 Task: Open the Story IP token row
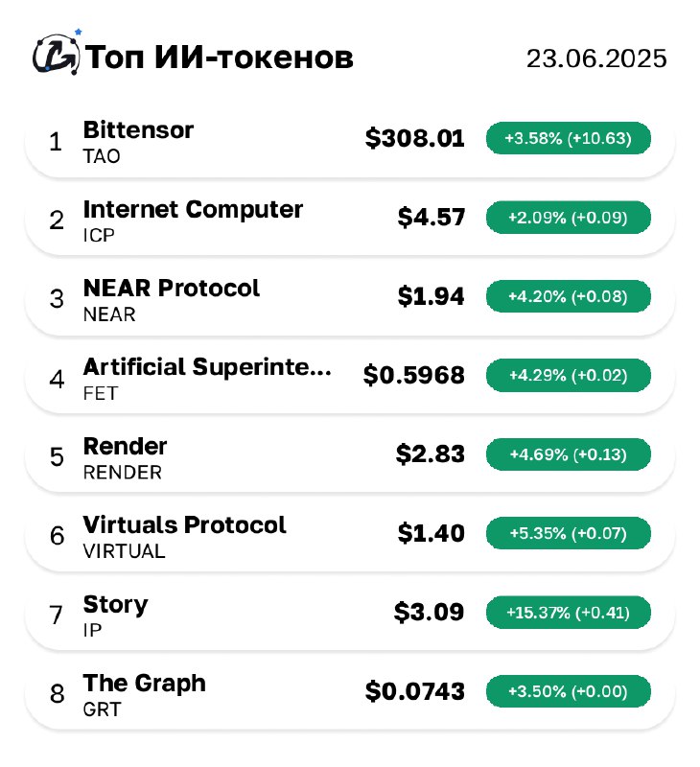(350, 615)
